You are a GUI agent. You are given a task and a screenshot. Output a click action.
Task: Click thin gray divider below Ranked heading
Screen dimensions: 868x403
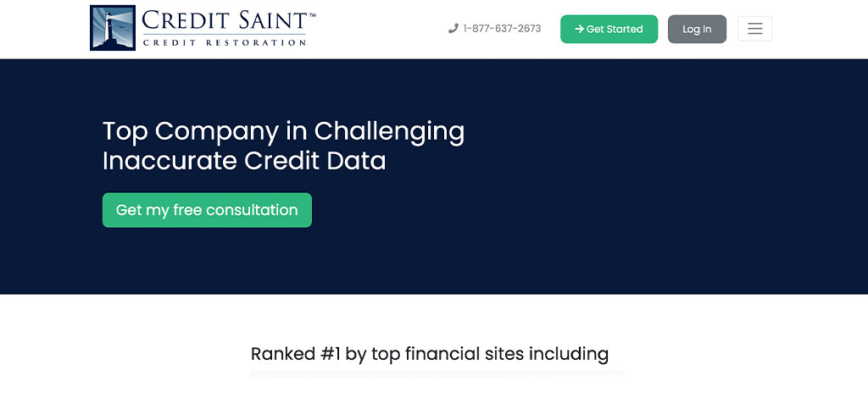pos(437,373)
